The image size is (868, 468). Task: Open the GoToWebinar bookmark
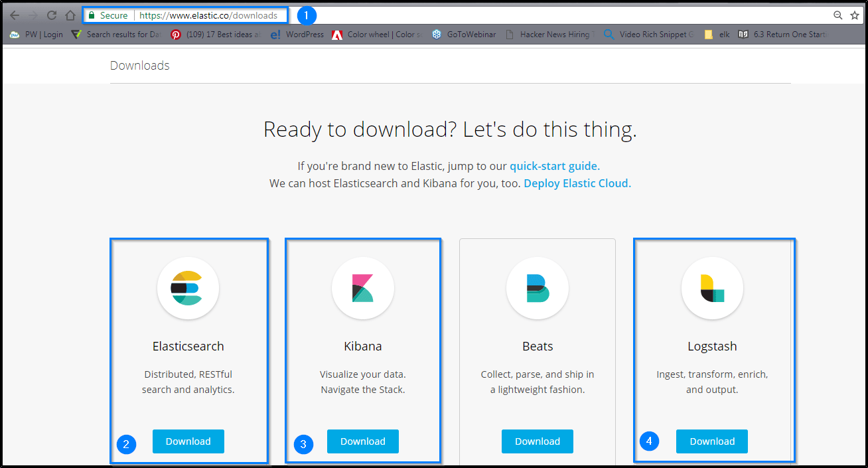point(464,35)
